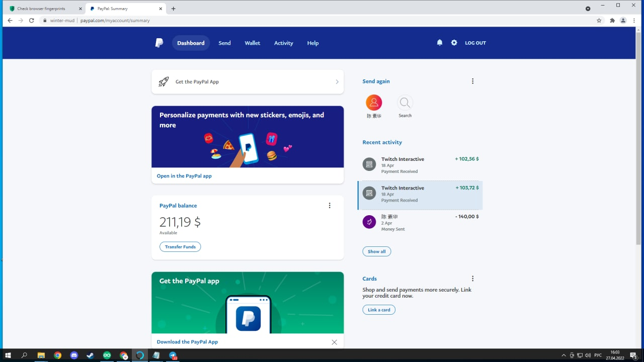Click the Transfer Funds button
This screenshot has width=644, height=362.
[x=180, y=247]
